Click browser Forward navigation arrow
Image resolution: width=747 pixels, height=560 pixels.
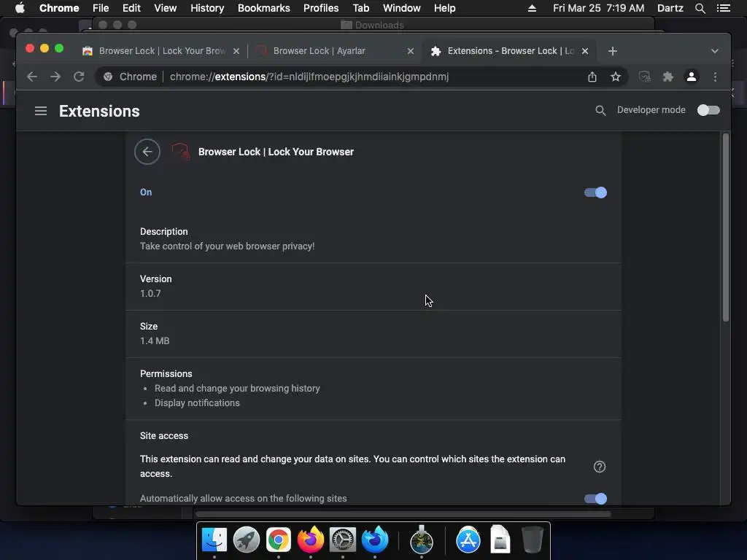point(55,77)
